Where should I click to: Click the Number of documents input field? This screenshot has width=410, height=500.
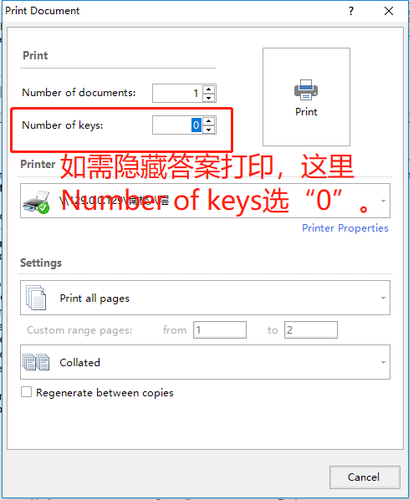click(x=177, y=93)
